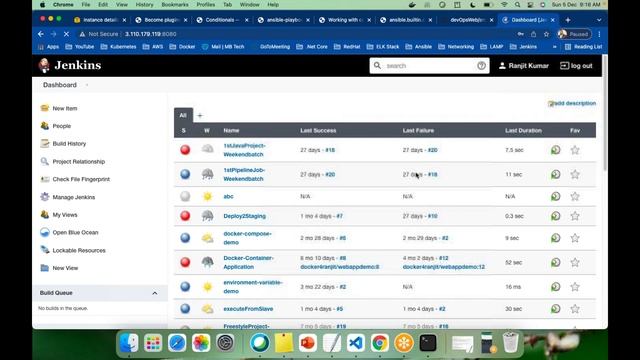Schedule a build for executeFromSlave
The image size is (640, 360).
(556, 309)
